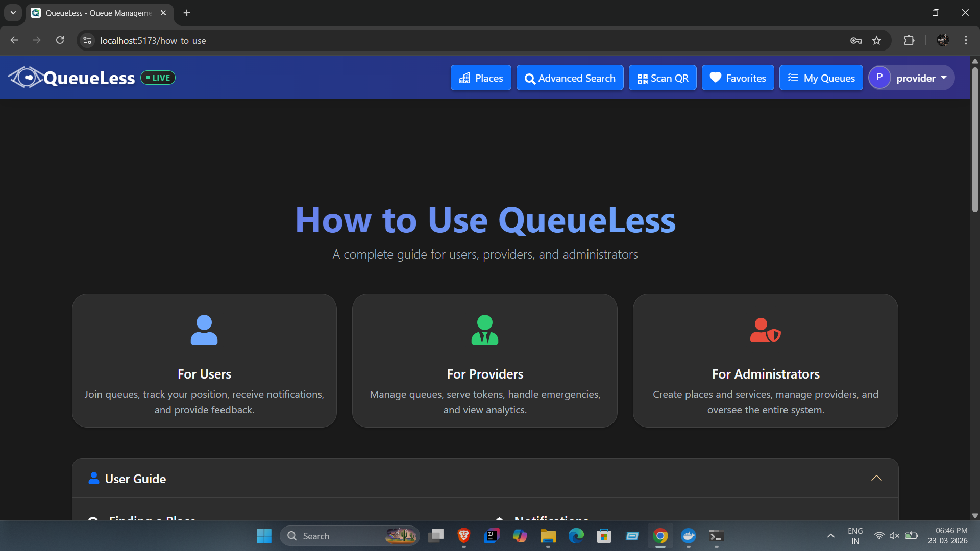Click the taskbar Search box
Screen dimensions: 980x551
click(x=350, y=536)
